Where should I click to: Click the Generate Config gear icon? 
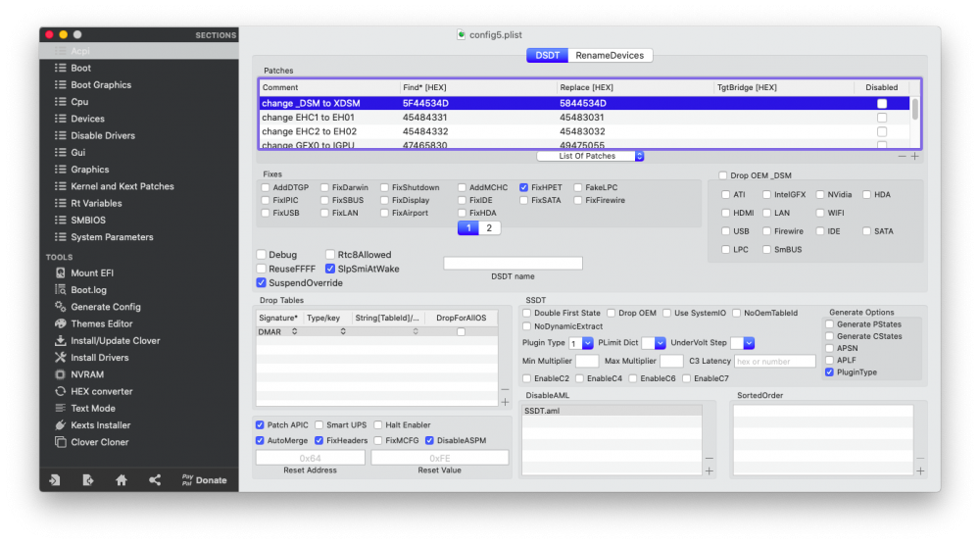[60, 307]
